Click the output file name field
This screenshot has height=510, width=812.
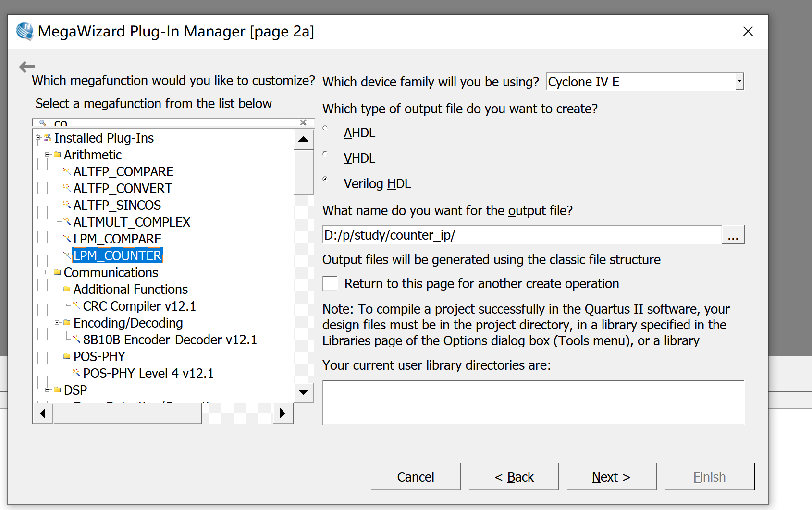[x=522, y=235]
